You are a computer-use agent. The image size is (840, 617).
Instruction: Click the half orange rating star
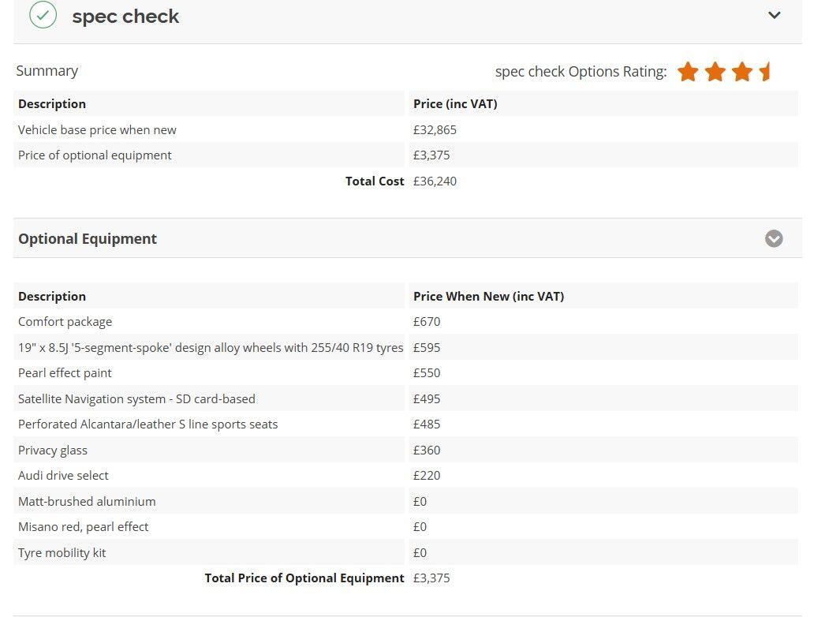(764, 71)
